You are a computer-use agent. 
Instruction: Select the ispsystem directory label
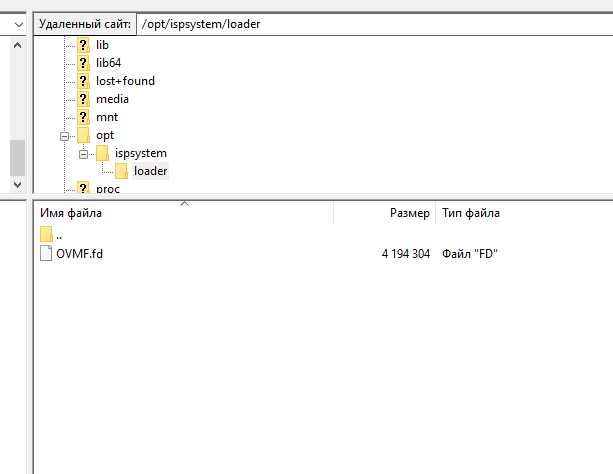pos(141,153)
